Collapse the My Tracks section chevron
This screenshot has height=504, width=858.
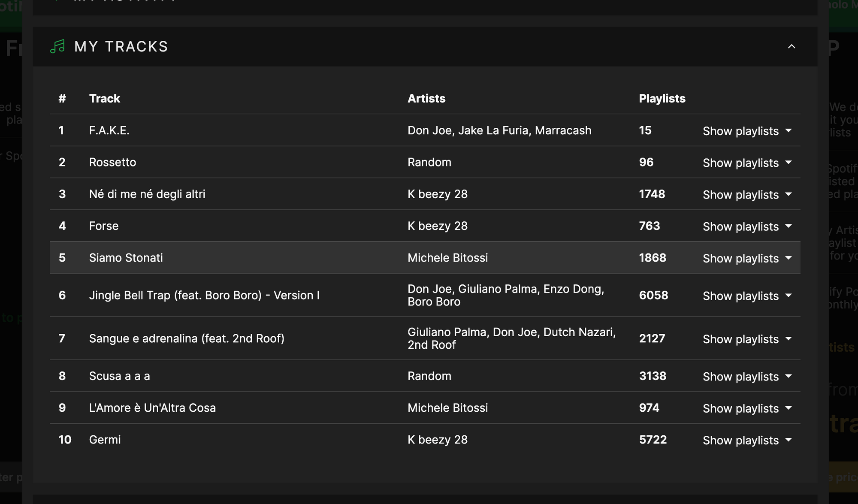coord(792,46)
